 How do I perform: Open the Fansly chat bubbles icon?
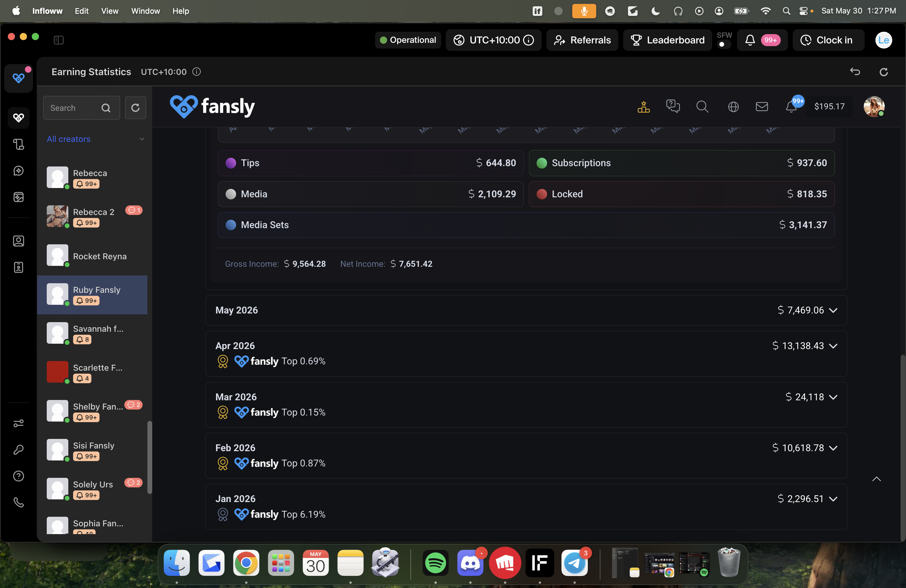[x=673, y=106]
